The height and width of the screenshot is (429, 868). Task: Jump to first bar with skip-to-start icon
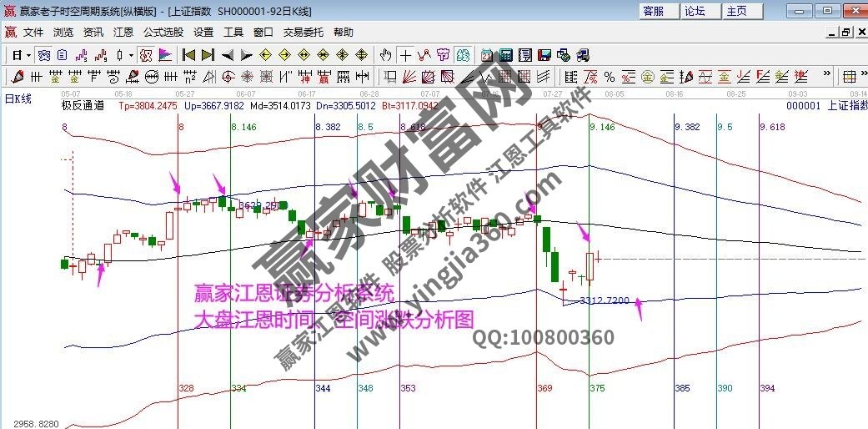(188, 55)
